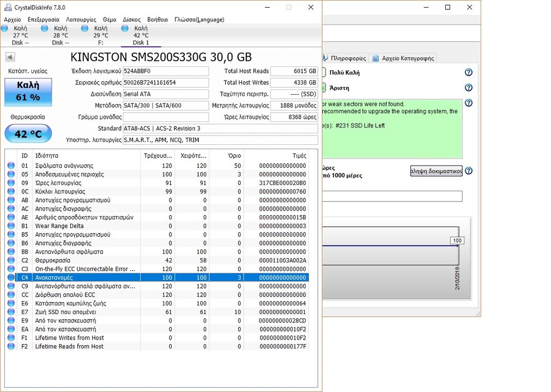Viewport: 551px width, 392px height.
Task: Click the CrystalDiskInfo app icon in title bar
Action: tap(8, 7)
